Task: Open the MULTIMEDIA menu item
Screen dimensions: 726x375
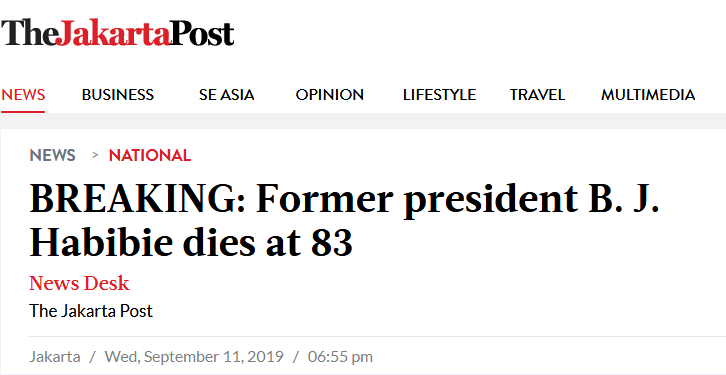Action: point(648,94)
